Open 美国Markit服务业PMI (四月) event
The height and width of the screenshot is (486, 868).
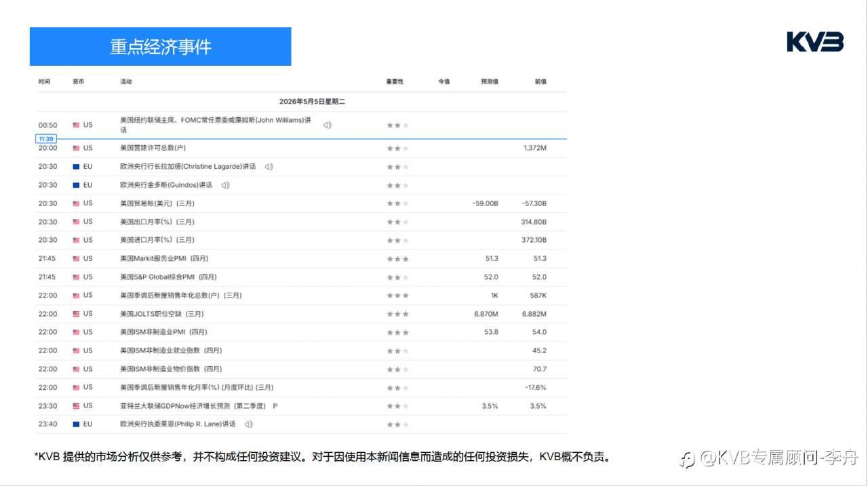click(x=164, y=258)
